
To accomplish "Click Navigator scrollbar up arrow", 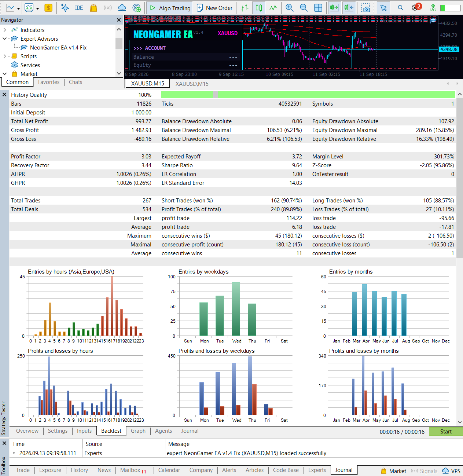I will [x=119, y=29].
